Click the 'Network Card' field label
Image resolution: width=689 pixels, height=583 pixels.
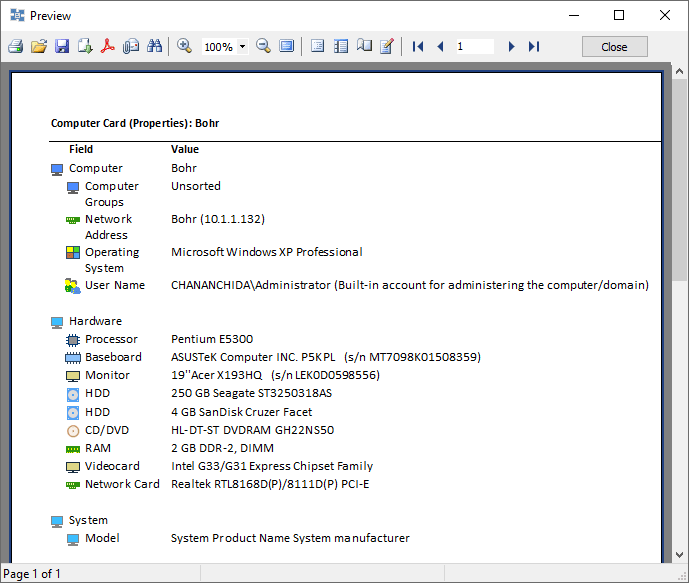pos(122,484)
